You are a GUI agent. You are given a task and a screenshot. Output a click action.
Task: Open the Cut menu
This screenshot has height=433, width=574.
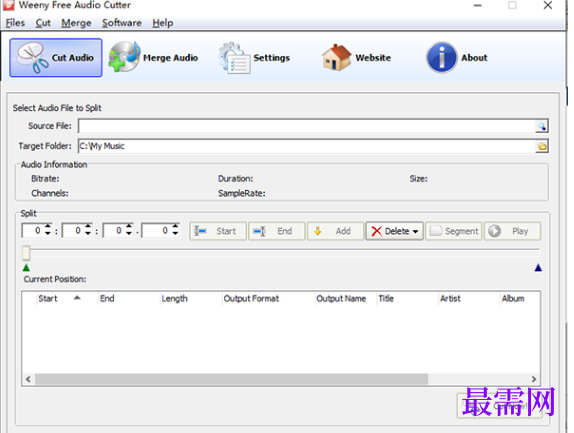pos(43,23)
